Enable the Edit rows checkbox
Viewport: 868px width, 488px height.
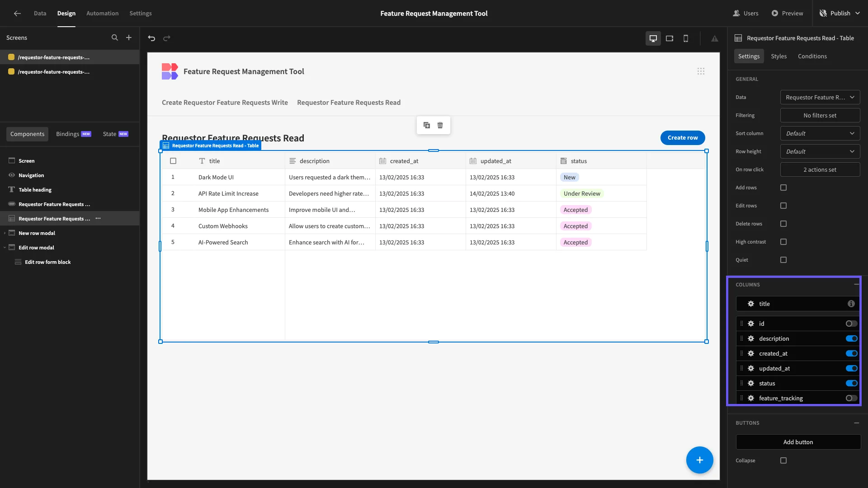point(783,206)
